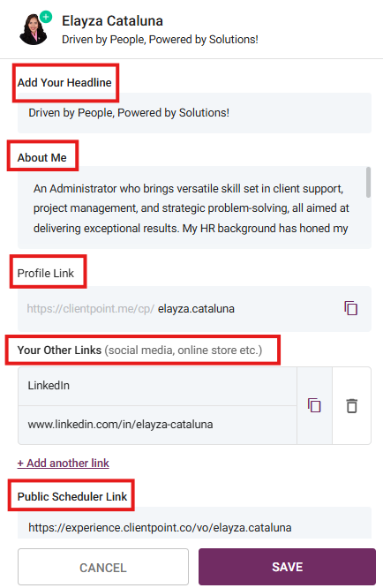383x588 pixels.
Task: Click the Elayza Cataluna name heading
Action: [112, 21]
